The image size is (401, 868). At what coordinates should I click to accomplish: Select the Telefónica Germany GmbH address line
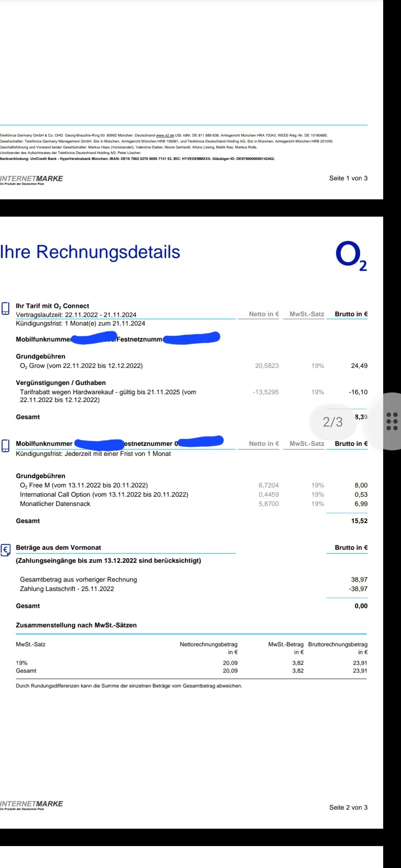(164, 135)
